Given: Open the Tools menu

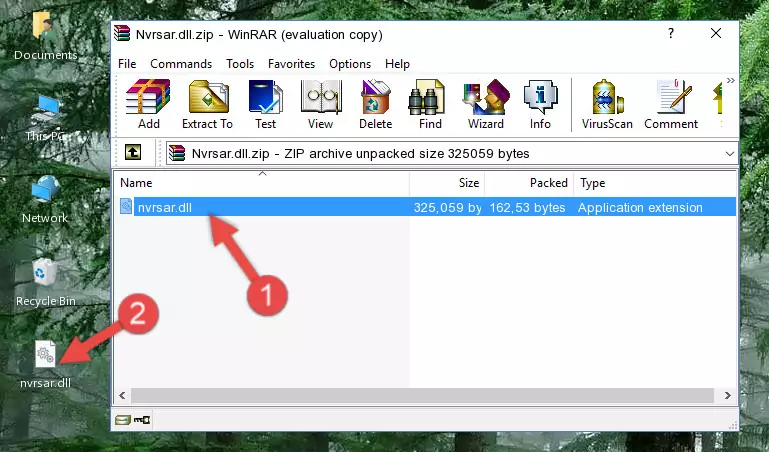Looking at the screenshot, I should pos(240,64).
